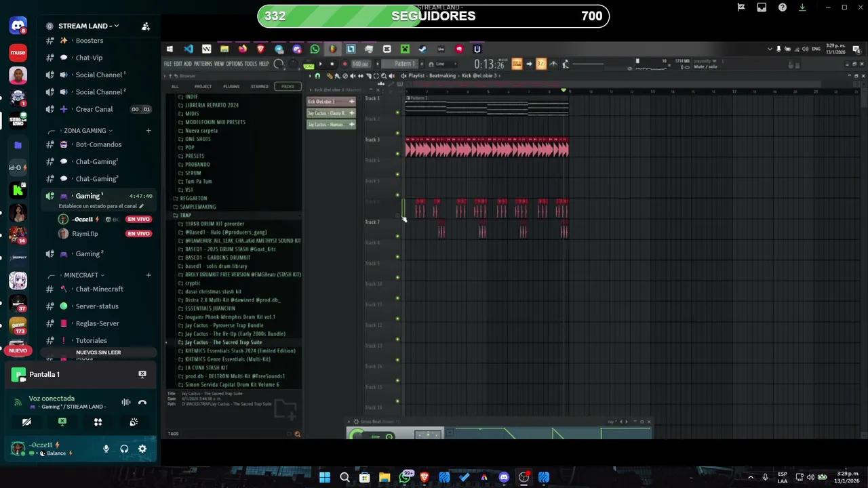Click the main pitch knob in FL toolbar
The width and height of the screenshot is (868, 488).
coord(294,64)
